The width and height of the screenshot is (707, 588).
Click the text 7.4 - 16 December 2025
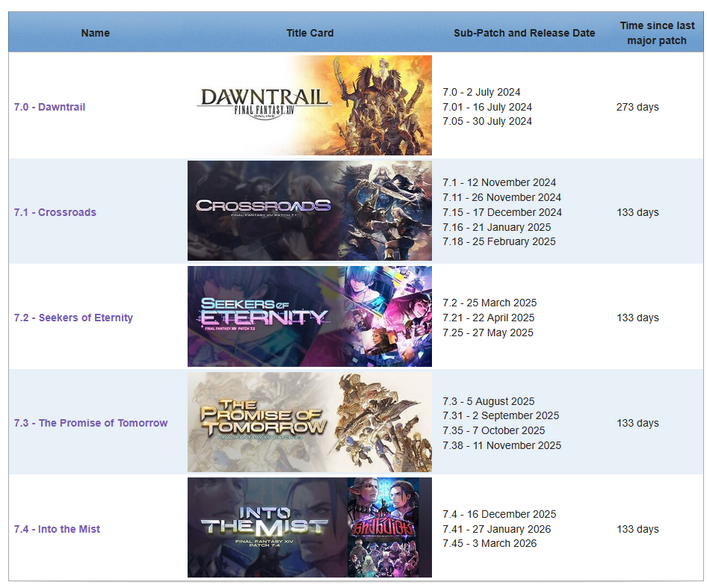[x=499, y=514]
